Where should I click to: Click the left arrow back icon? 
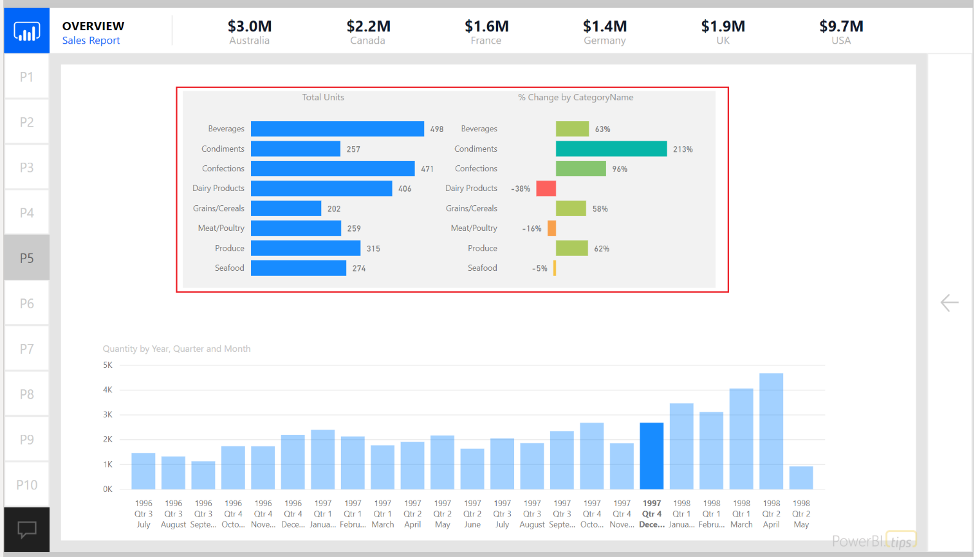(x=949, y=302)
